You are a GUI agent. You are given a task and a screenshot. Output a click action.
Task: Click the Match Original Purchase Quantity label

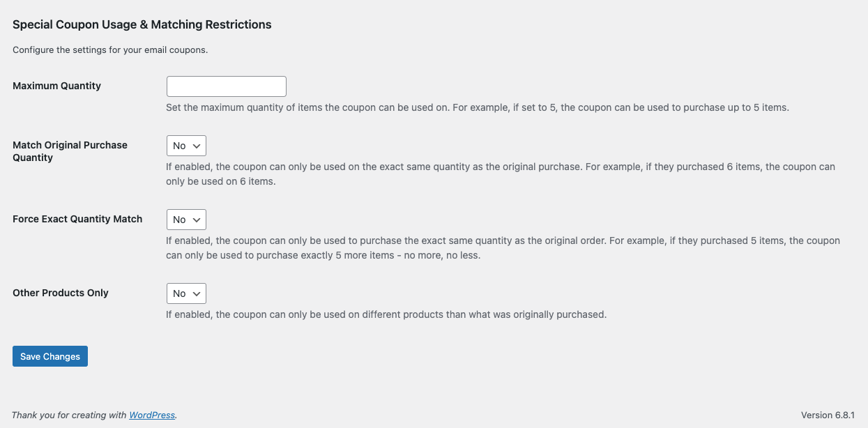coord(70,151)
